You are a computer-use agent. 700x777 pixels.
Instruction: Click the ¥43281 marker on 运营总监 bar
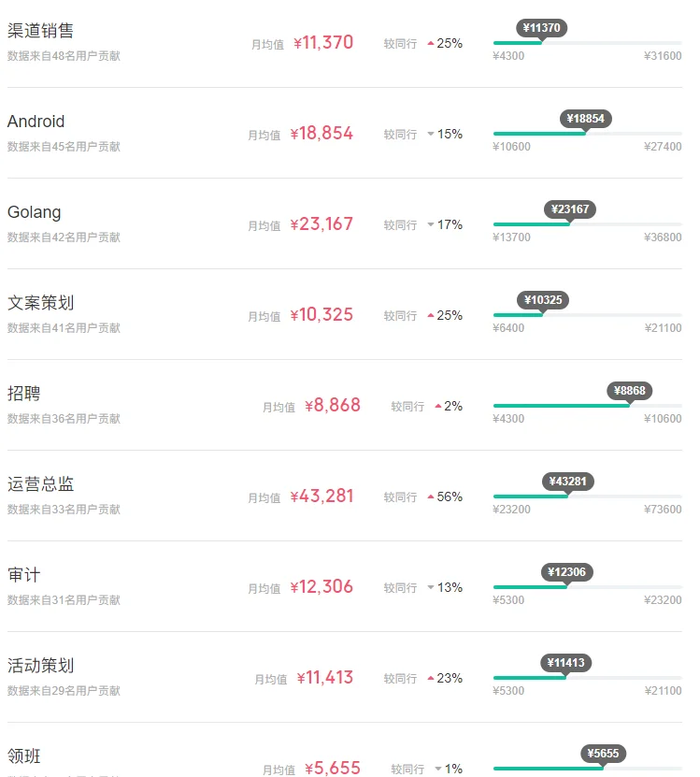(x=567, y=482)
